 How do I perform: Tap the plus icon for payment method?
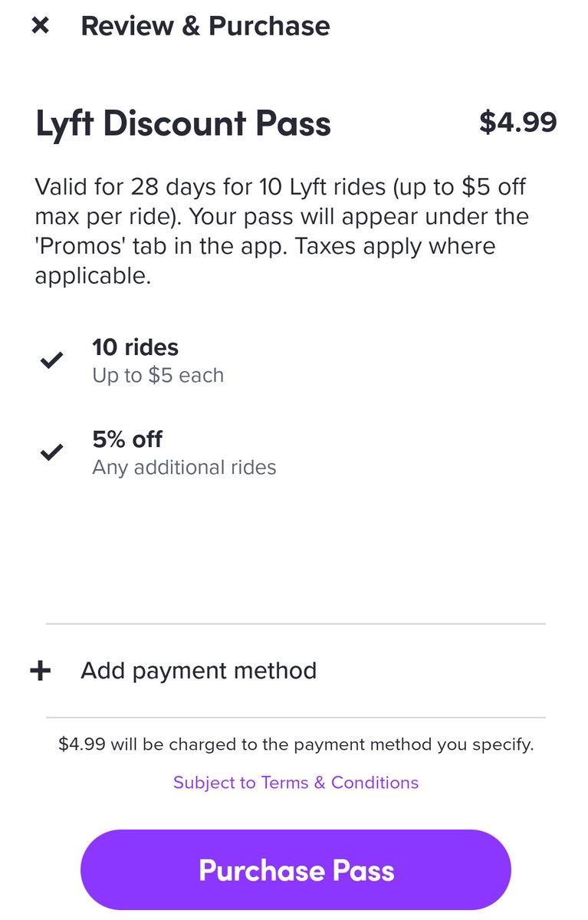point(40,671)
